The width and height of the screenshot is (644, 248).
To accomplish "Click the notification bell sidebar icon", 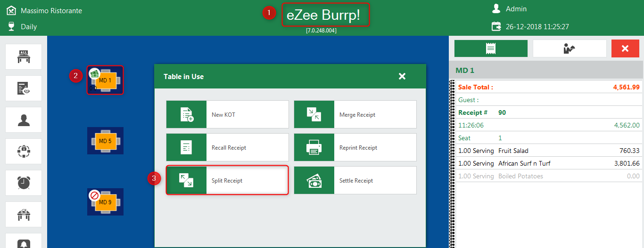I will pos(24,241).
